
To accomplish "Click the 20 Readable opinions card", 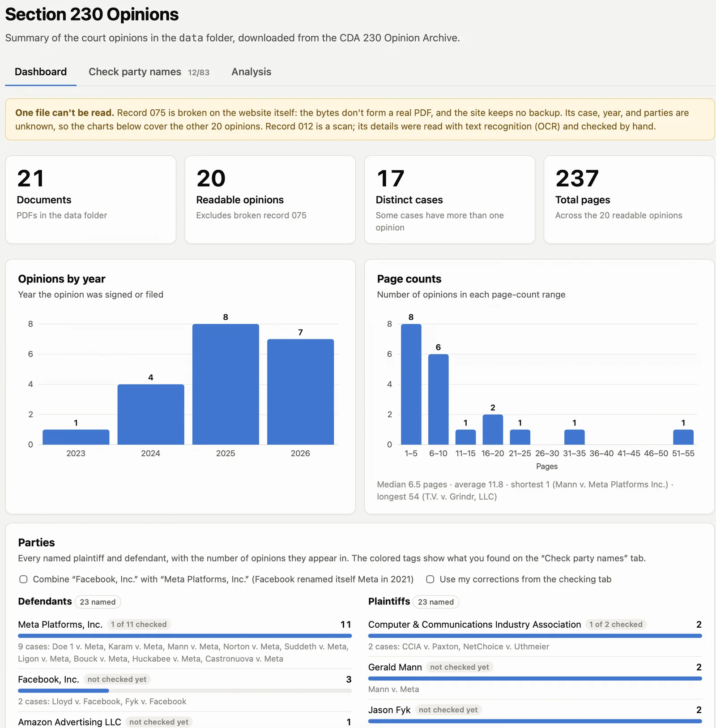I will coord(270,200).
